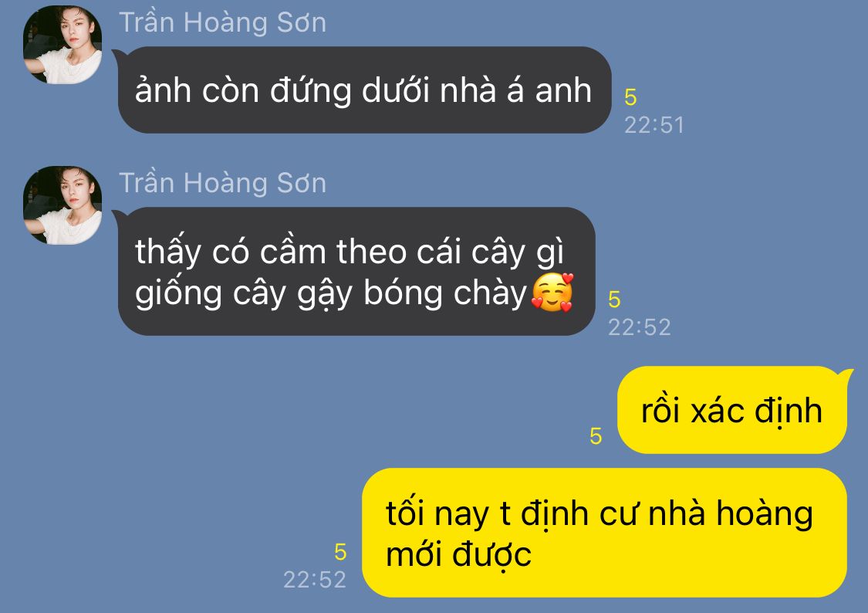Open read count 5 above the bottom 22:52
The height and width of the screenshot is (613, 868).
340,552
